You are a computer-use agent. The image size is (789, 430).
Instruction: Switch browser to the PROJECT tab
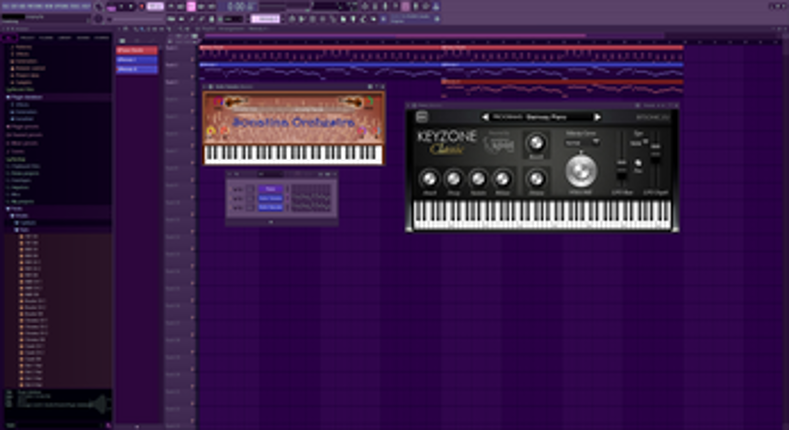pos(27,38)
